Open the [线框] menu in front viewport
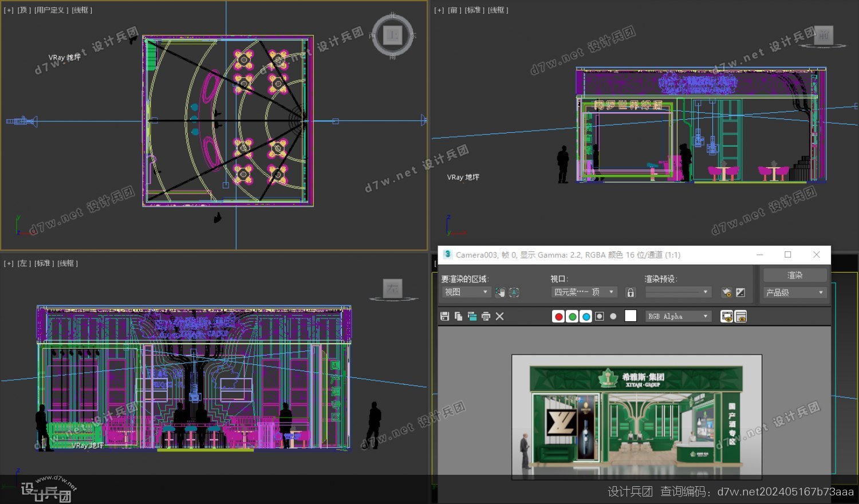Viewport: 859px width, 504px height. click(498, 10)
